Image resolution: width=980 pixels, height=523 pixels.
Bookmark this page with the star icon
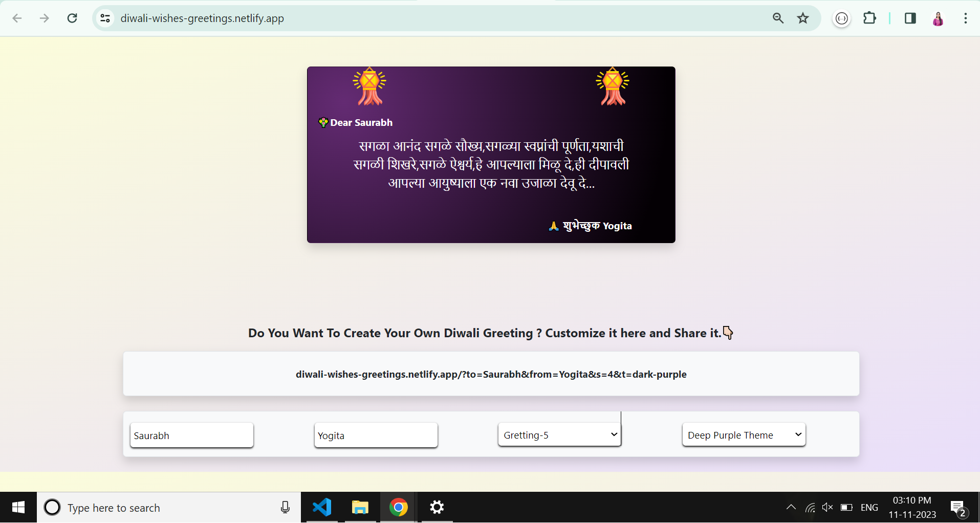click(x=802, y=18)
